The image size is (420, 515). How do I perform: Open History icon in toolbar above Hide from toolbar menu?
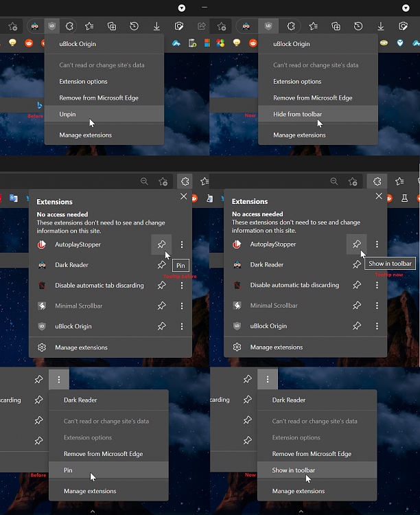(358, 26)
